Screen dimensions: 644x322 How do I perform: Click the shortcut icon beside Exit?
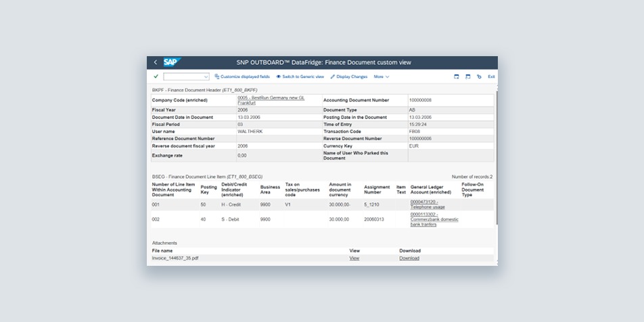(479, 77)
